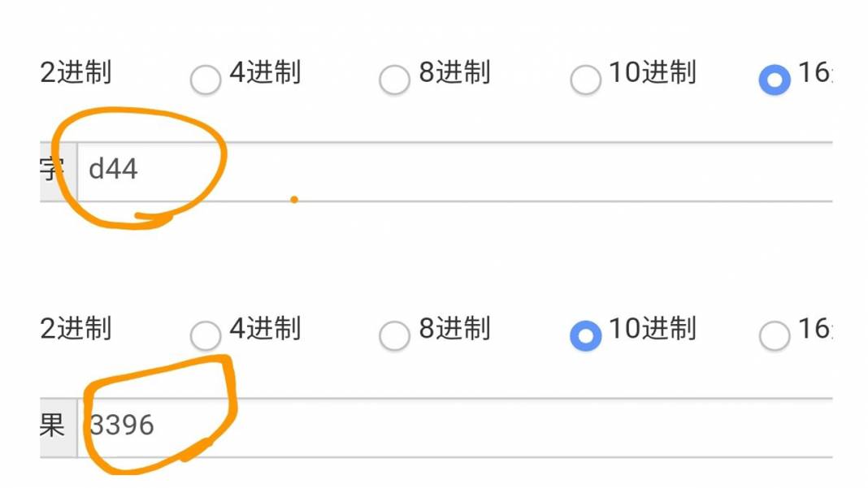Click the result field showing 3396
The image size is (868, 488).
click(x=455, y=426)
